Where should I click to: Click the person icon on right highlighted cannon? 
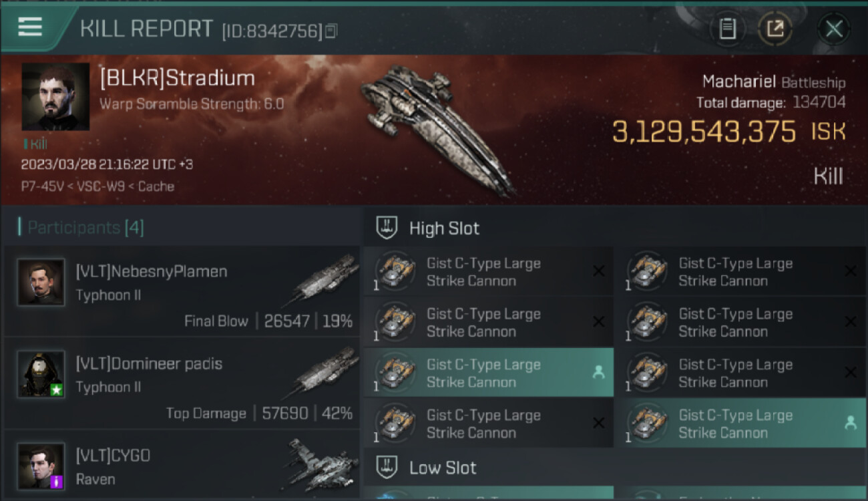click(x=850, y=424)
